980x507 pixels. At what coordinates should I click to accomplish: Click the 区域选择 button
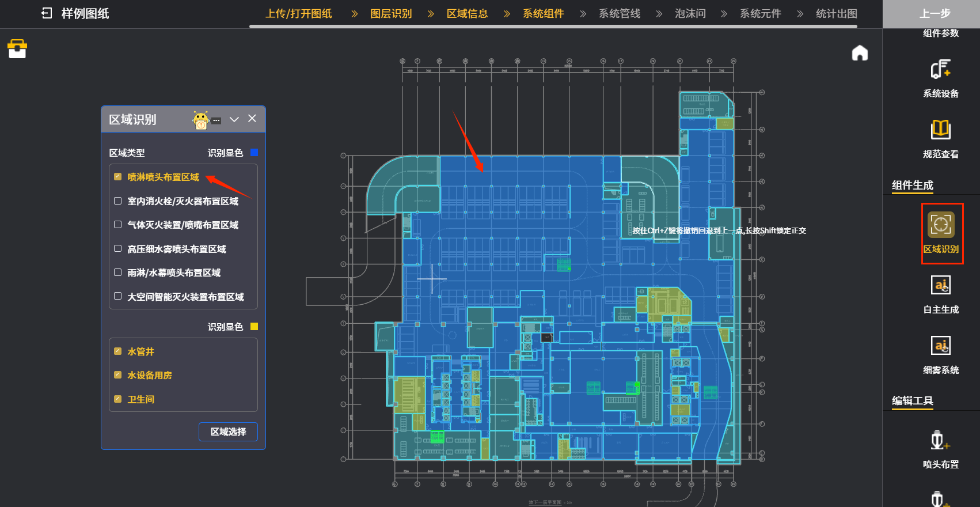point(228,432)
